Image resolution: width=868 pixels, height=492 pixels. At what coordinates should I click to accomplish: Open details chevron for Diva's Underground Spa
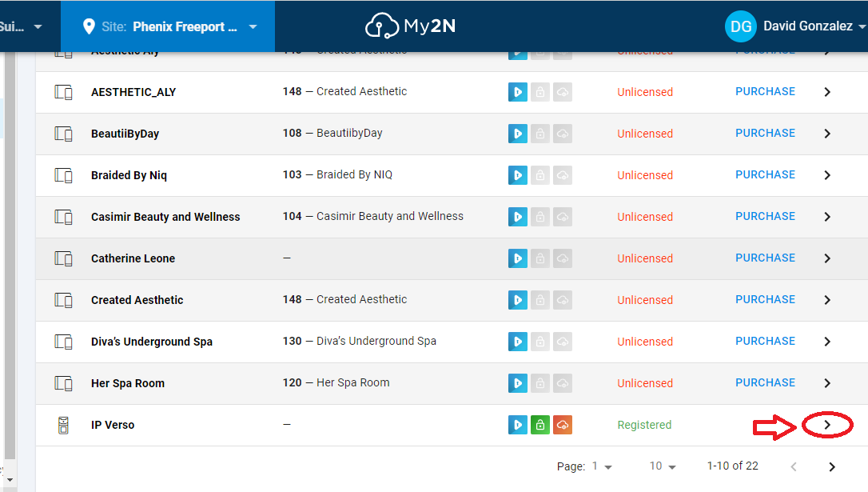827,342
